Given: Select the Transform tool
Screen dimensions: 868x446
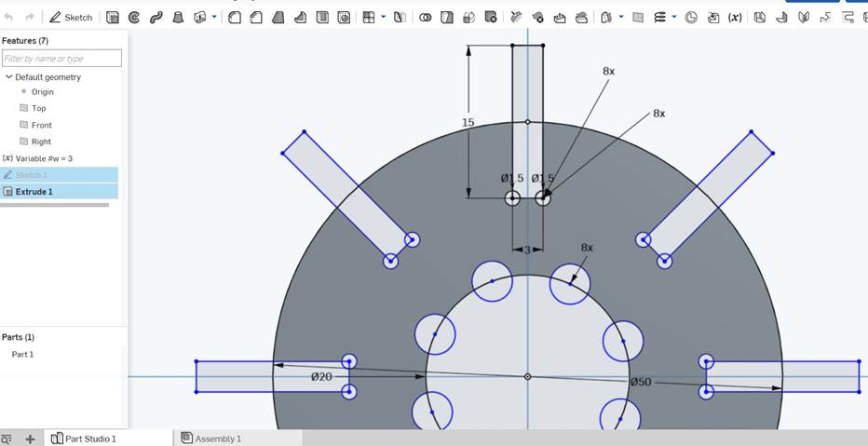Looking at the screenshot, I should coord(468,17).
